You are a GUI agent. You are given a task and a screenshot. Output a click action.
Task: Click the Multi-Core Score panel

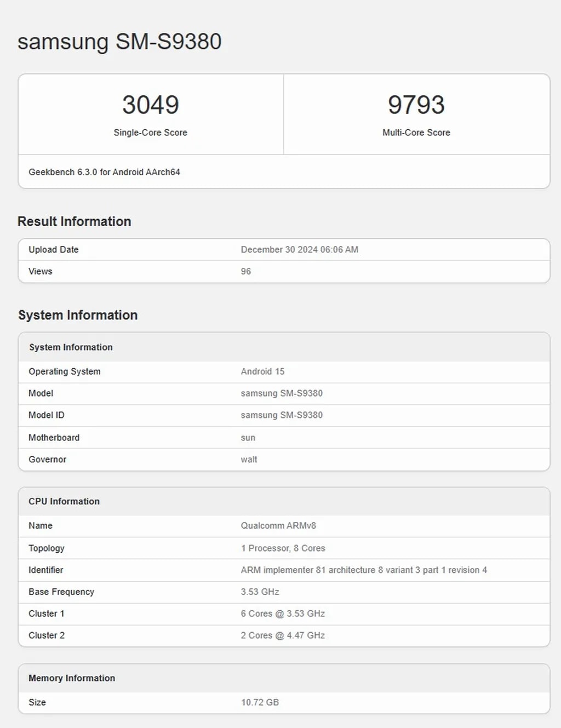[416, 115]
